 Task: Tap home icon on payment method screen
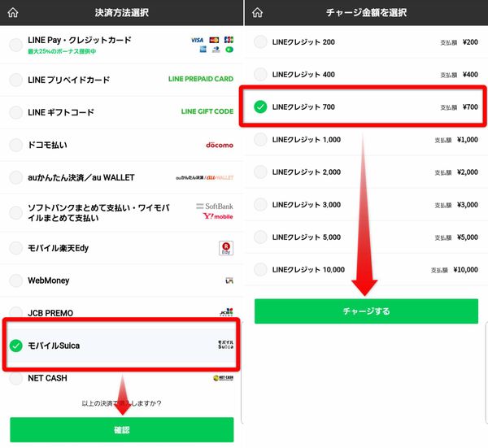(13, 13)
